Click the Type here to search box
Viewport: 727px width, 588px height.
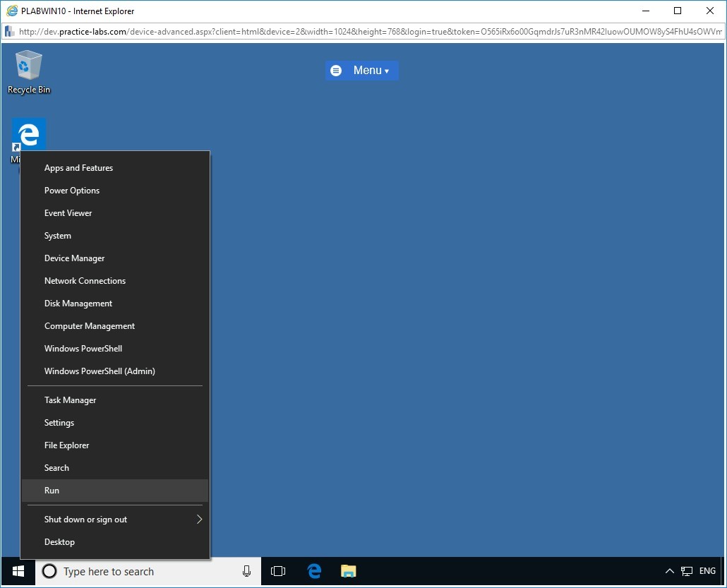(141, 571)
